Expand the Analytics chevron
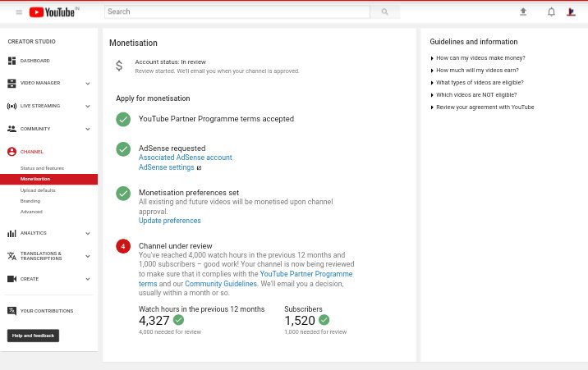The image size is (588, 370). (88, 234)
